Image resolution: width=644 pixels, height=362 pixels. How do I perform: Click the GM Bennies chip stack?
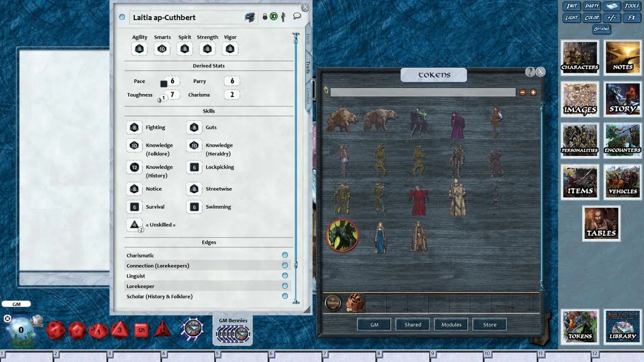pyautogui.click(x=232, y=333)
